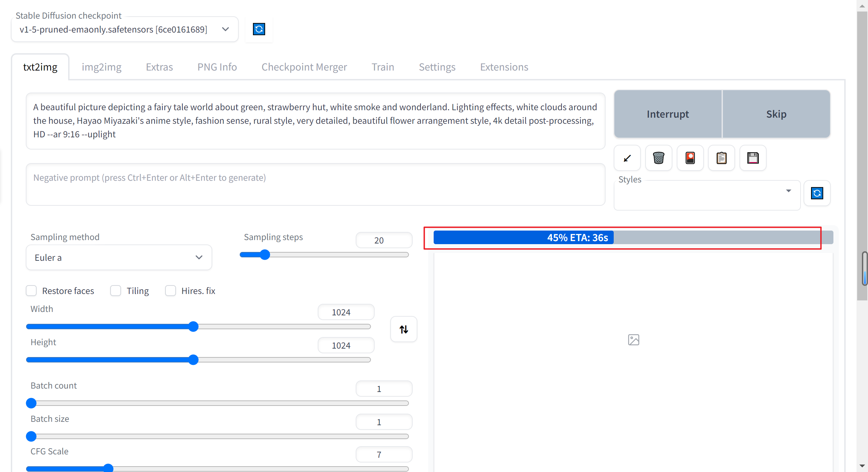Focus the Negative prompt field
The height and width of the screenshot is (472, 868).
(315, 184)
